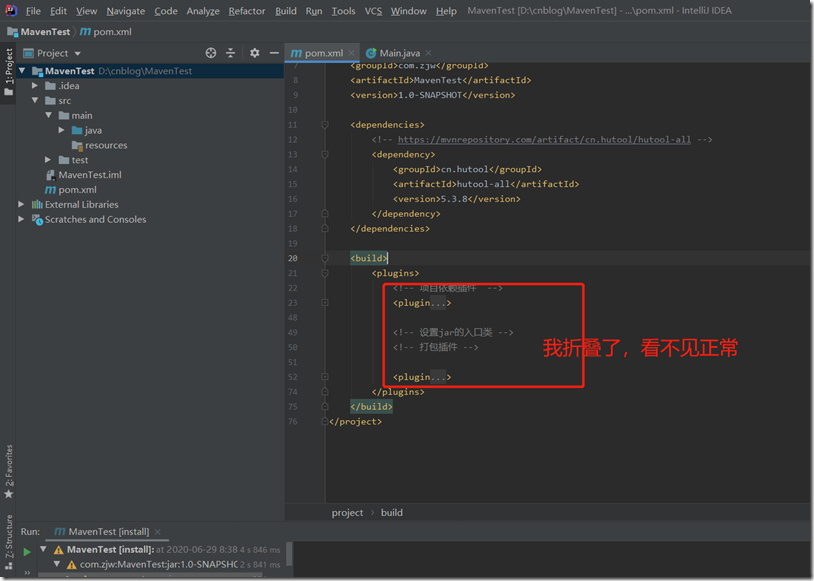Viewport: 814px width, 581px height.
Task: Open project panel settings gear
Action: point(254,53)
